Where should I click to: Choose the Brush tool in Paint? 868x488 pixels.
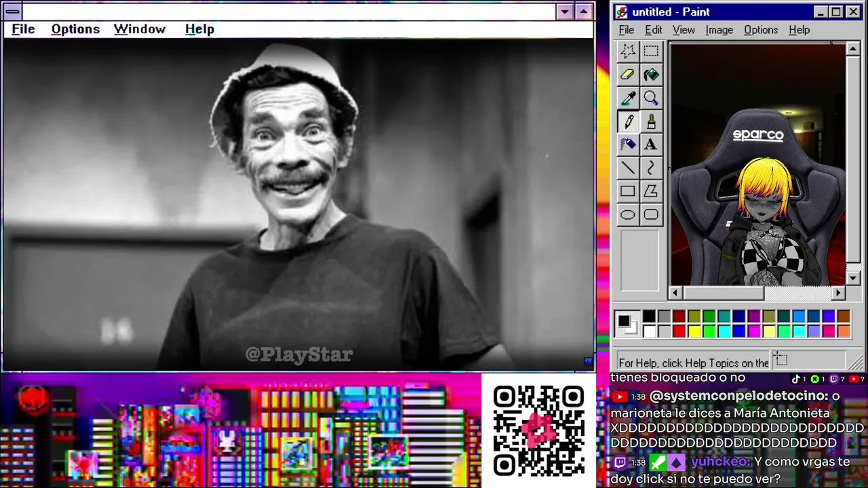(x=651, y=122)
